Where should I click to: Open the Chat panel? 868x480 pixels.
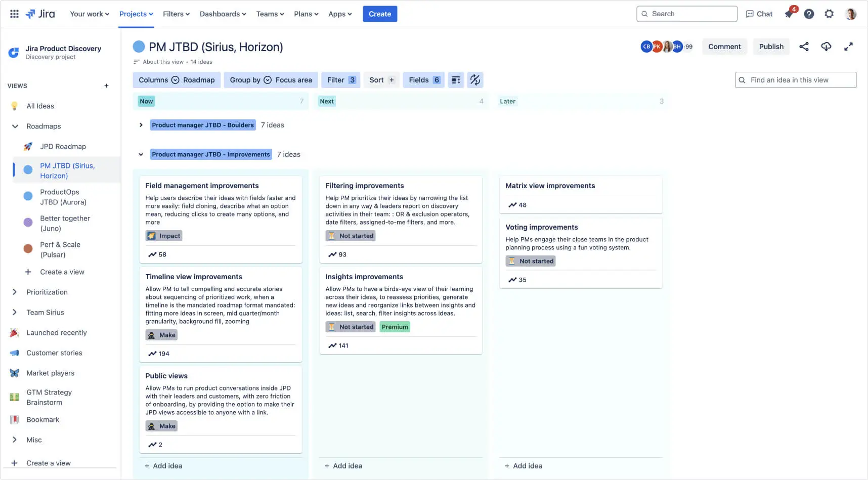(759, 14)
